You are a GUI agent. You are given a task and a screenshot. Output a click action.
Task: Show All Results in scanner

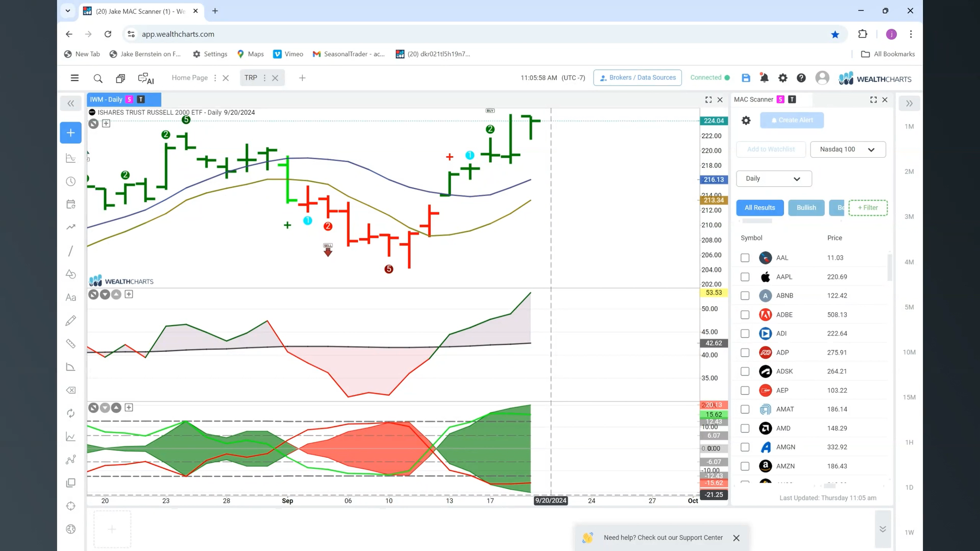pos(759,208)
